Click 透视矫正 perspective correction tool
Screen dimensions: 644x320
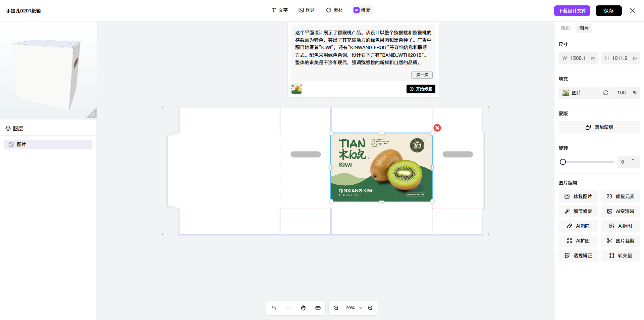click(578, 256)
